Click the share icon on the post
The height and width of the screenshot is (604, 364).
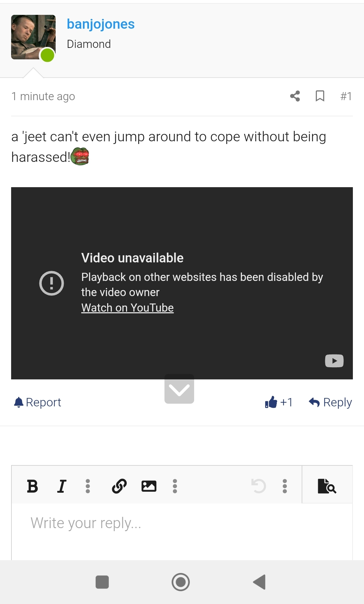[295, 96]
